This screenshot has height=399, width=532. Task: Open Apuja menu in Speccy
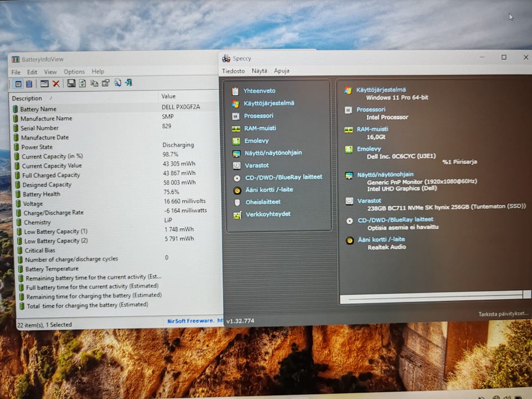click(x=282, y=70)
